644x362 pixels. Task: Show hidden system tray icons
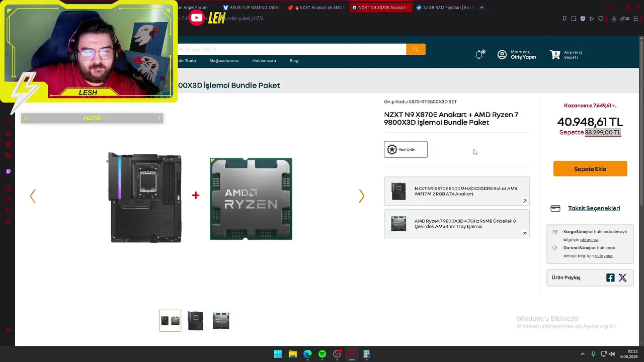pos(583,354)
